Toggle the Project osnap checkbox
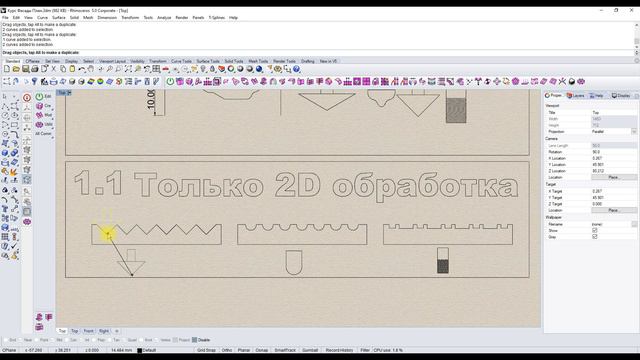The height and width of the screenshot is (360, 640). click(x=175, y=340)
